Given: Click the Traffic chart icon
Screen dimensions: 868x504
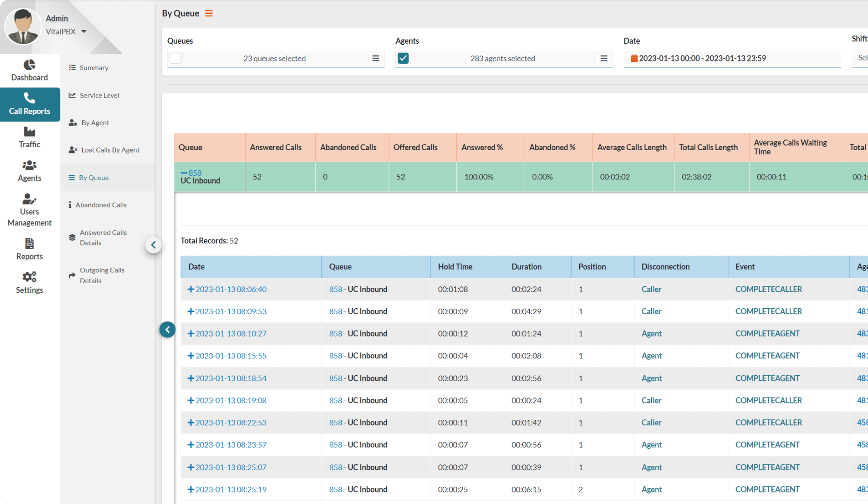Looking at the screenshot, I should click(29, 132).
